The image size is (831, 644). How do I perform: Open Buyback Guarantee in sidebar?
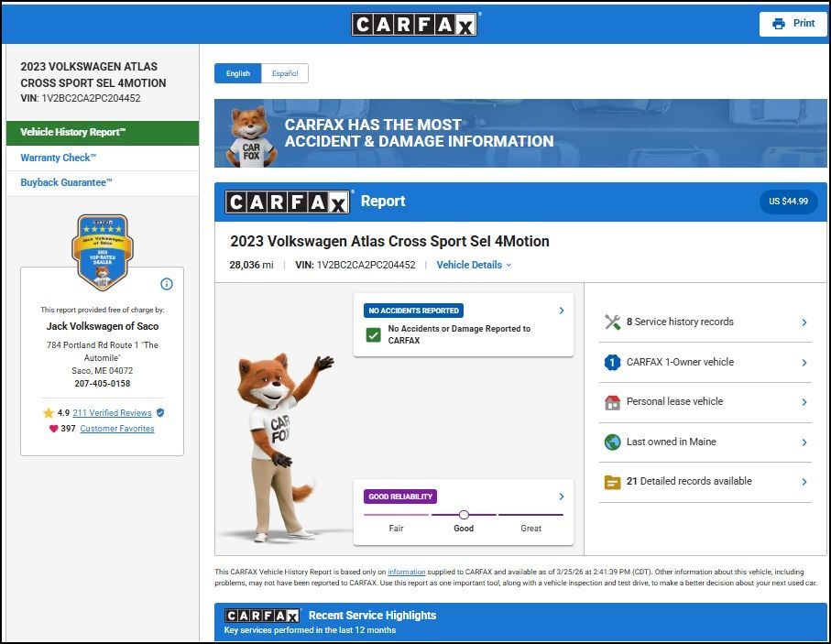tap(66, 182)
